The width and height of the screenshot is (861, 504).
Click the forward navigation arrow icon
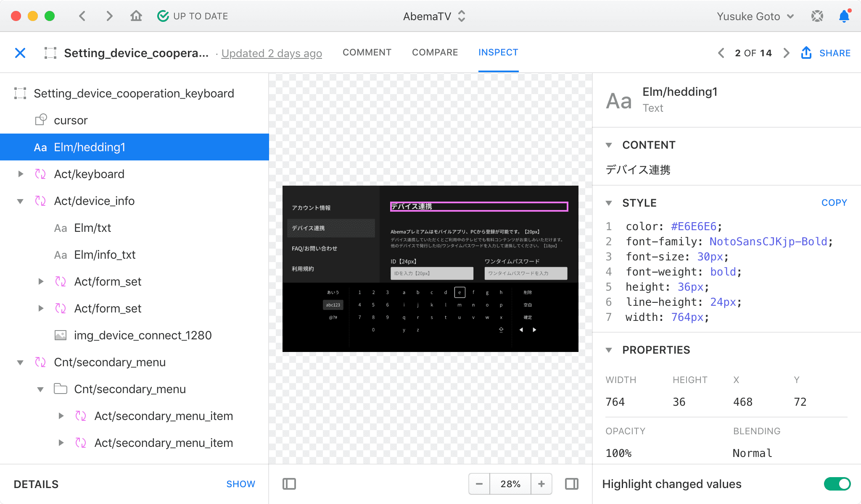pos(787,53)
